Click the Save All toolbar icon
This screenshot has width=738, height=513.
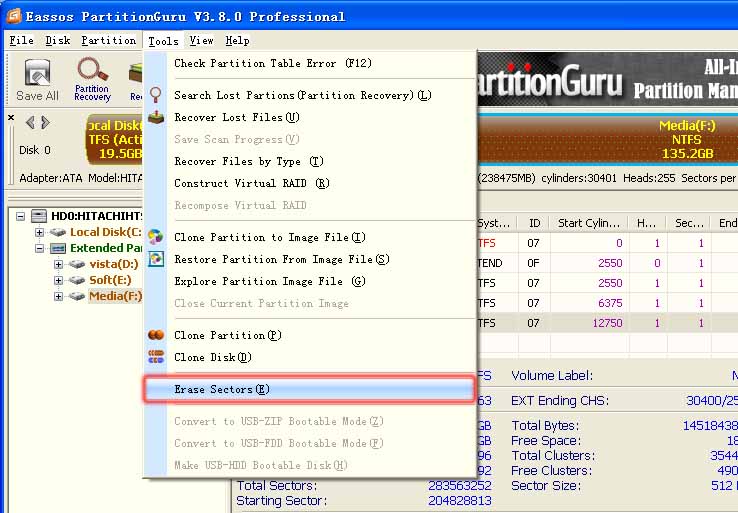[x=37, y=72]
